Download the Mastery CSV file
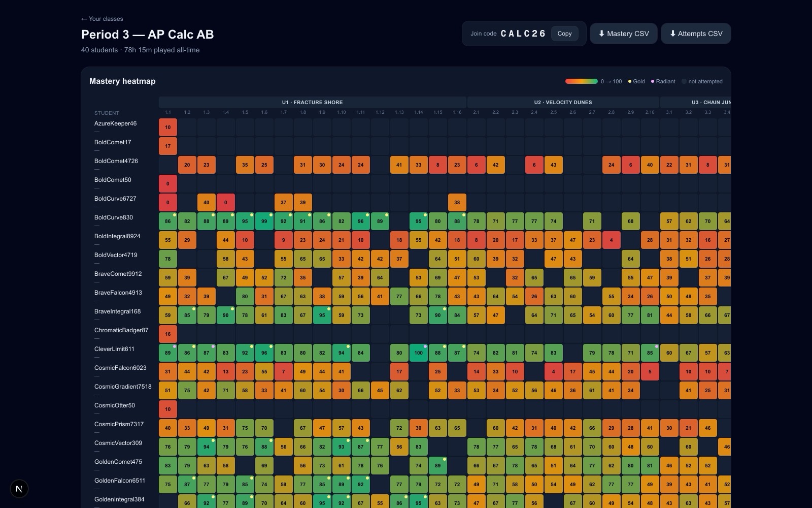The image size is (812, 508). tap(623, 34)
